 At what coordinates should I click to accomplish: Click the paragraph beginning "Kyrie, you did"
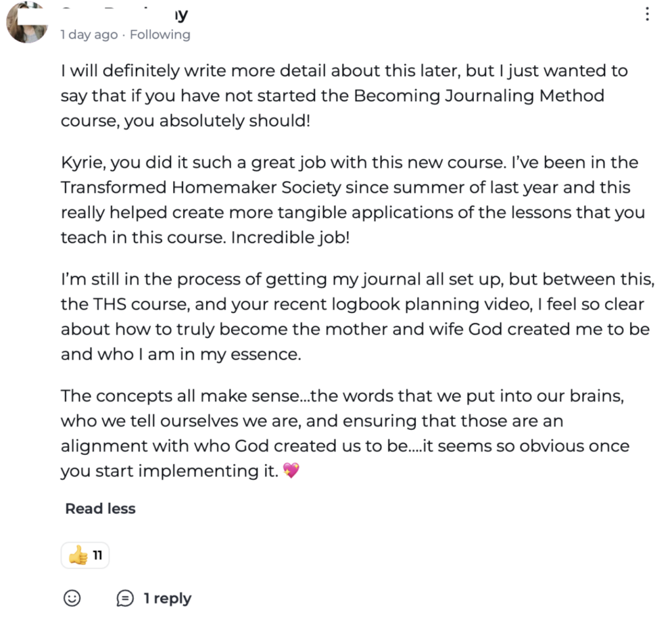point(352,200)
